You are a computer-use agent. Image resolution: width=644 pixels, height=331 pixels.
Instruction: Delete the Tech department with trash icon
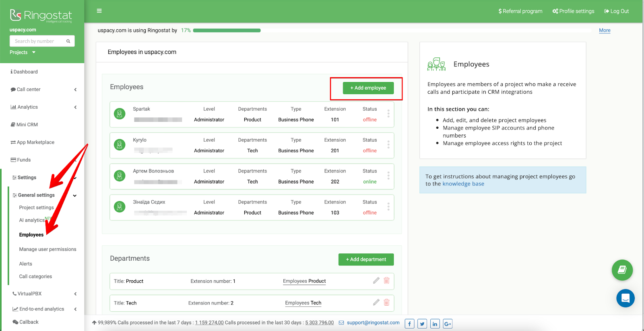(x=386, y=302)
